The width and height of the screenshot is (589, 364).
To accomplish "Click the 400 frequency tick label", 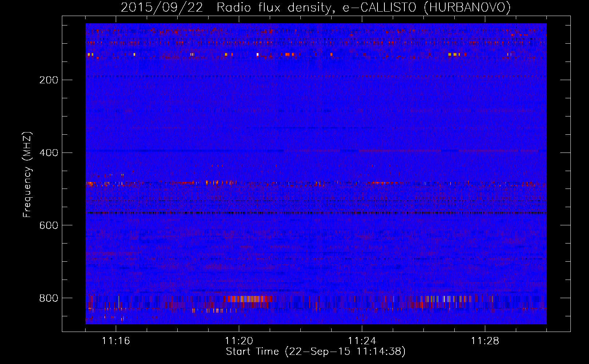I will pyautogui.click(x=49, y=153).
